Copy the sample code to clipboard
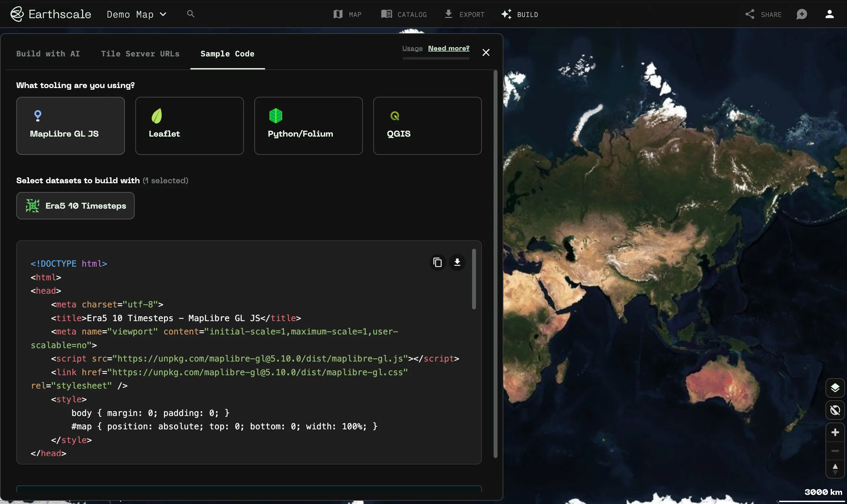 coord(438,262)
